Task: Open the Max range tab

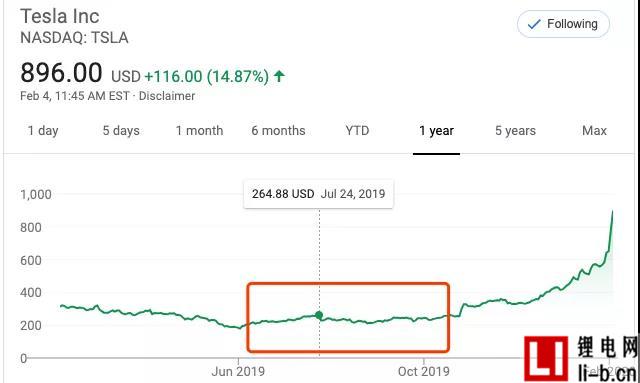Action: pyautogui.click(x=594, y=131)
